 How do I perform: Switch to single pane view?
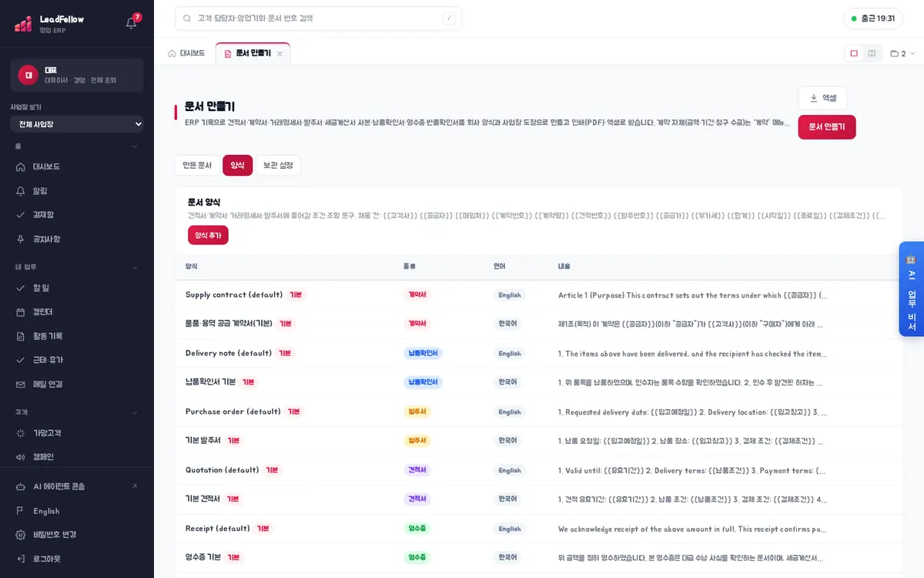click(x=854, y=53)
